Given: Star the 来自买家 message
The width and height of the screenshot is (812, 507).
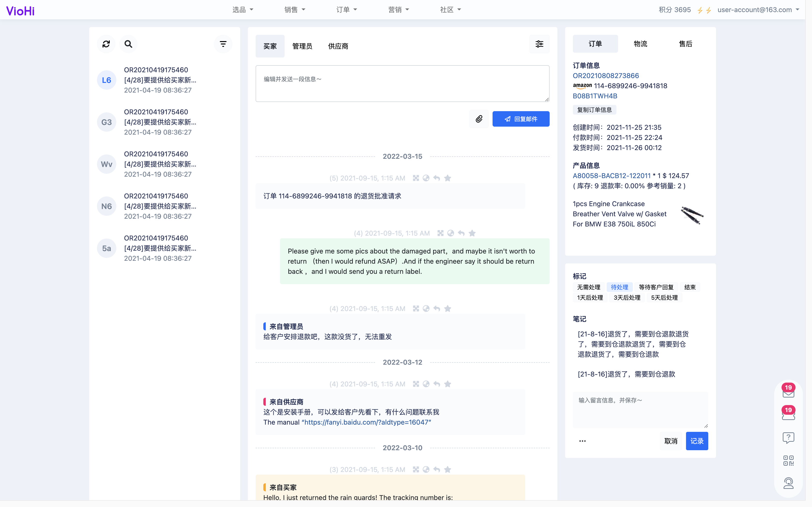Looking at the screenshot, I should coord(448,470).
